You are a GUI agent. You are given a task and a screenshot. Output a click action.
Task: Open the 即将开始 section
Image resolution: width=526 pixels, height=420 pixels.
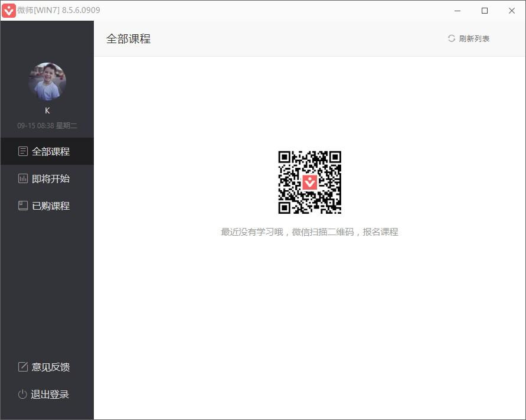click(x=47, y=178)
